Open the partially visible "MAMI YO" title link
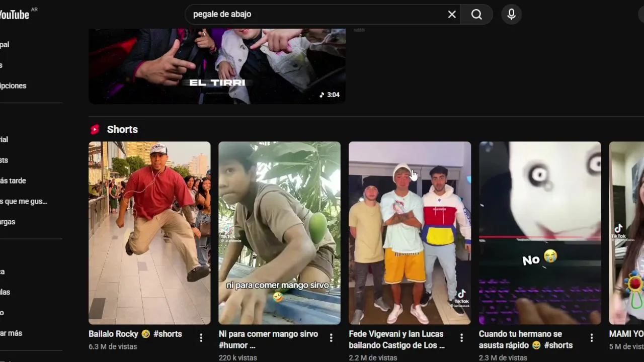Viewport: 644px width, 362px height. tap(626, 334)
